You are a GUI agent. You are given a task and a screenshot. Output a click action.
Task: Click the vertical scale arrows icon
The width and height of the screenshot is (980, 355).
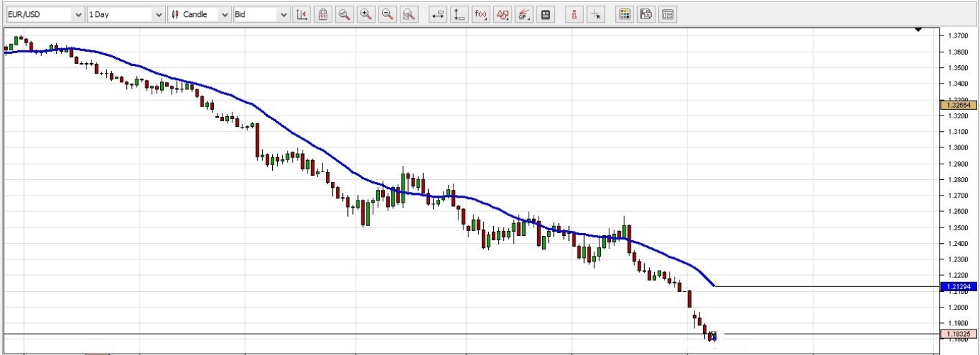pyautogui.click(x=459, y=14)
